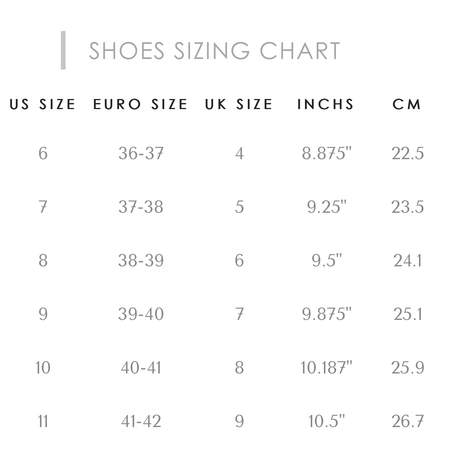450x476 pixels.
Task: Select the 37-38 Euro size cell
Action: [141, 207]
